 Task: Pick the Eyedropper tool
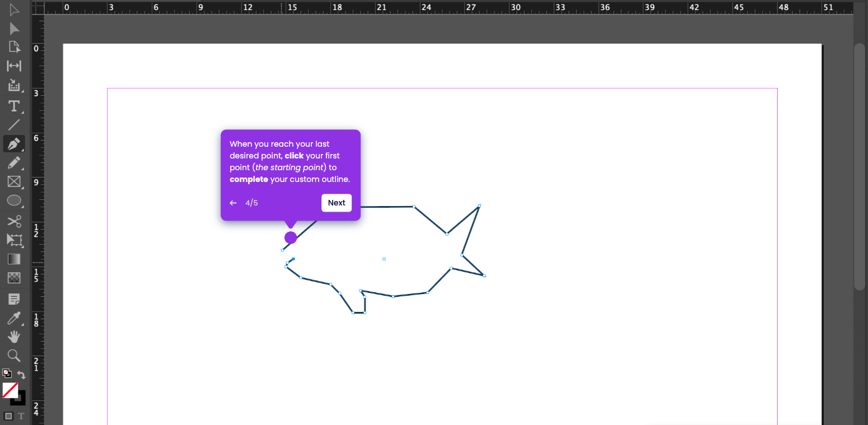[x=14, y=318]
